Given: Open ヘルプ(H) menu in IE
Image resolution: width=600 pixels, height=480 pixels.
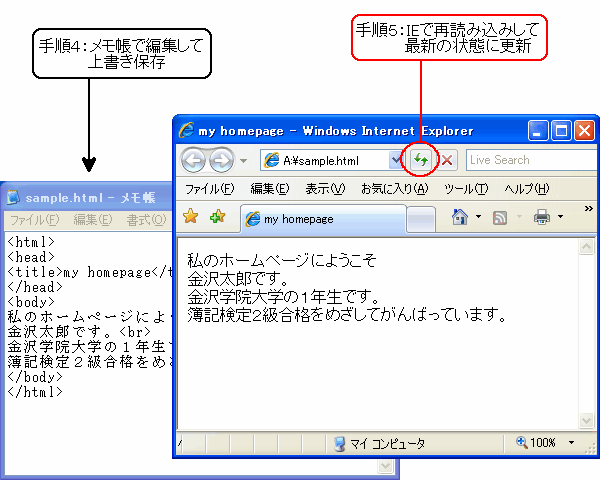Looking at the screenshot, I should click(527, 189).
